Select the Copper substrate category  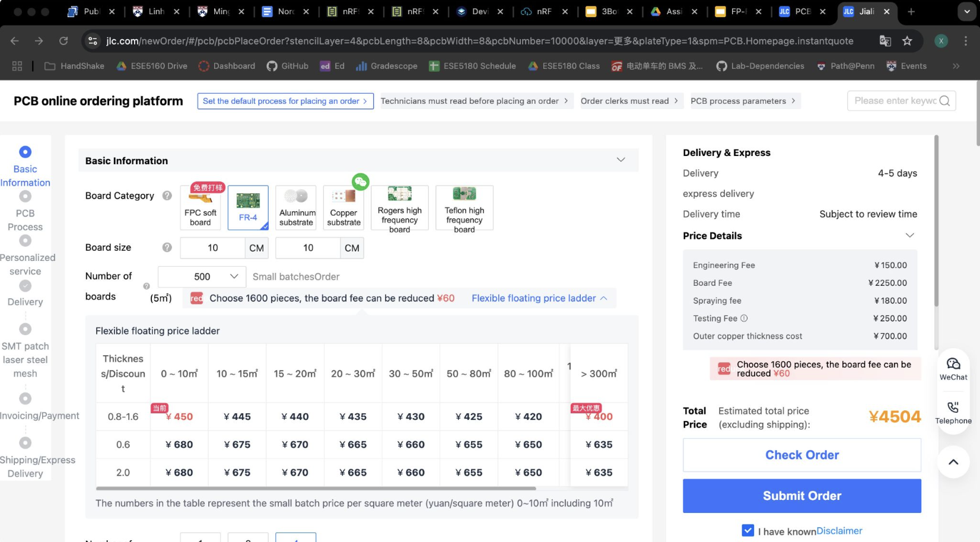tap(344, 208)
